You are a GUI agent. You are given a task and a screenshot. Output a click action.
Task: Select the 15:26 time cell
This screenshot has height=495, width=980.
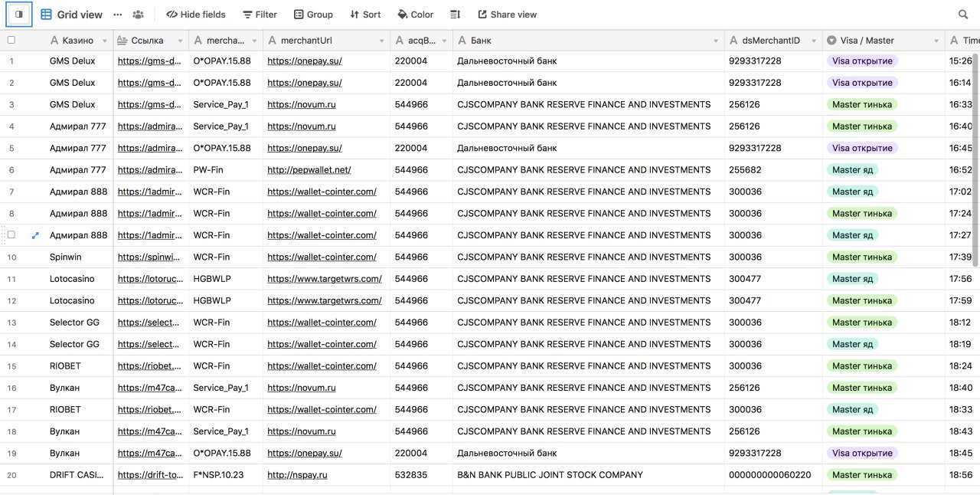coord(962,61)
